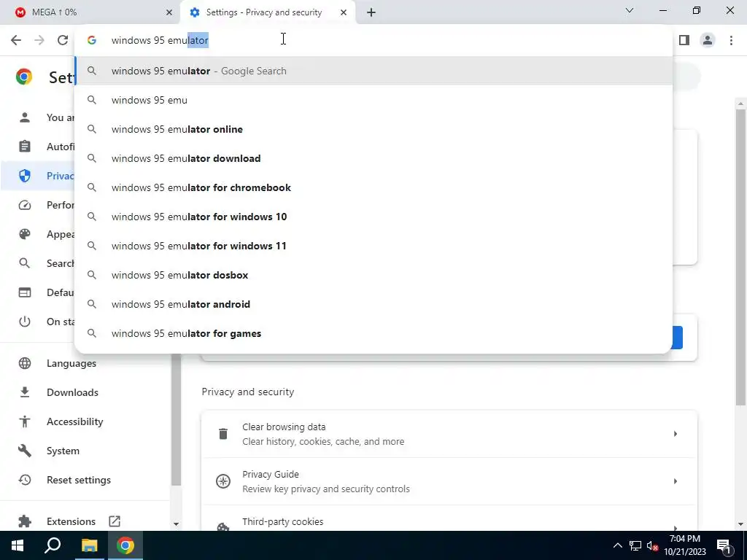Open the Windows Start menu
Viewport: 747px width, 560px height.
coord(18,545)
